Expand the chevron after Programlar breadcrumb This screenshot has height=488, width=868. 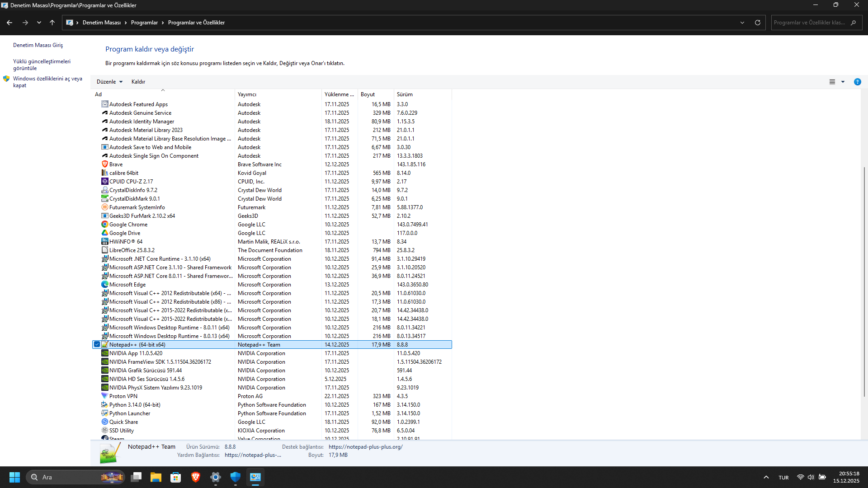(163, 23)
